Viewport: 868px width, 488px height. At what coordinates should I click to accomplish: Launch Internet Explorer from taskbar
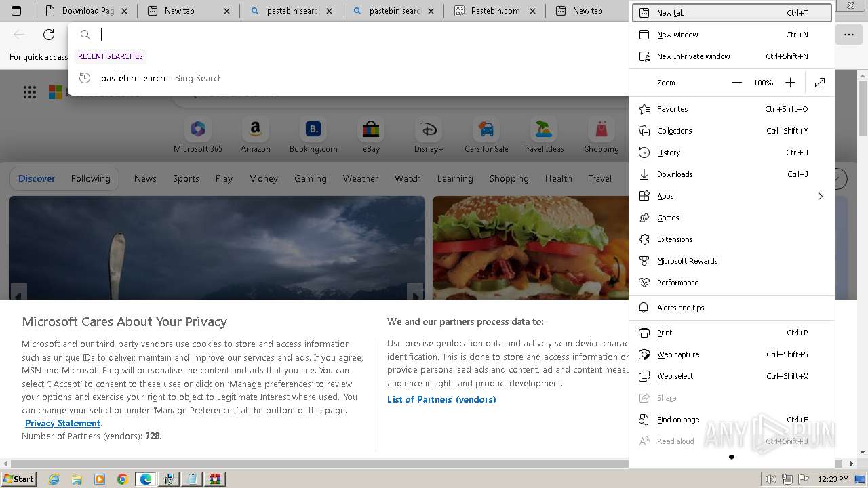(54, 479)
